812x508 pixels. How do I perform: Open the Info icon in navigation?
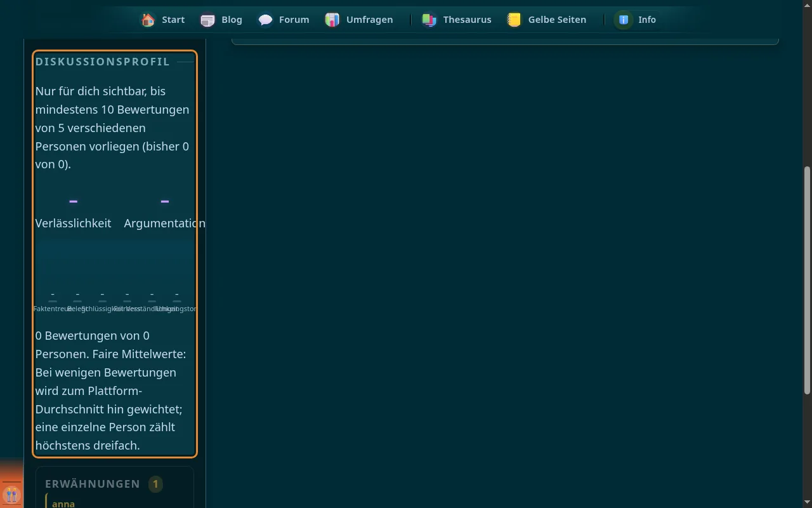624,20
